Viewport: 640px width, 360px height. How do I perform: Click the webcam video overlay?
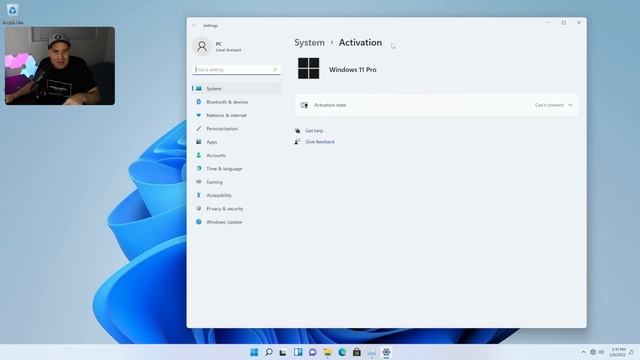(x=60, y=66)
